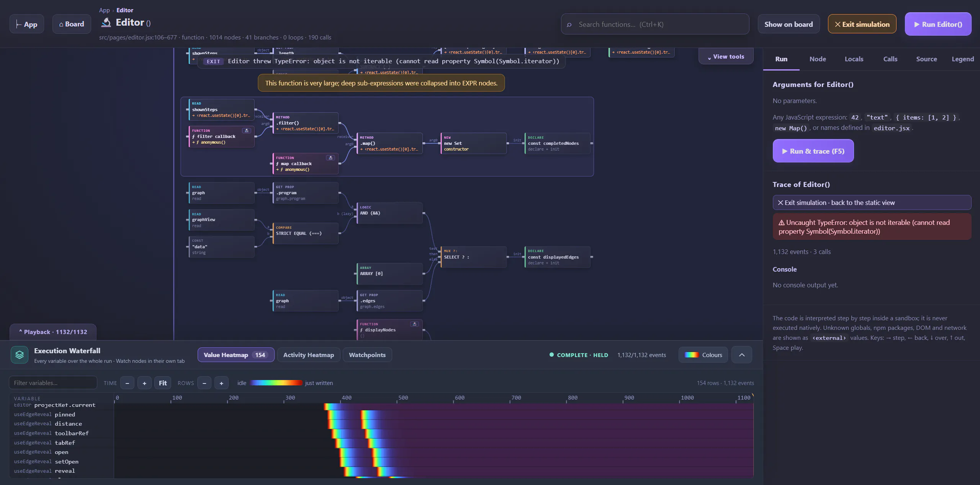Select the useEdgeReveal toolbarRef variable row
This screenshot has width=980, height=485.
pyautogui.click(x=61, y=433)
